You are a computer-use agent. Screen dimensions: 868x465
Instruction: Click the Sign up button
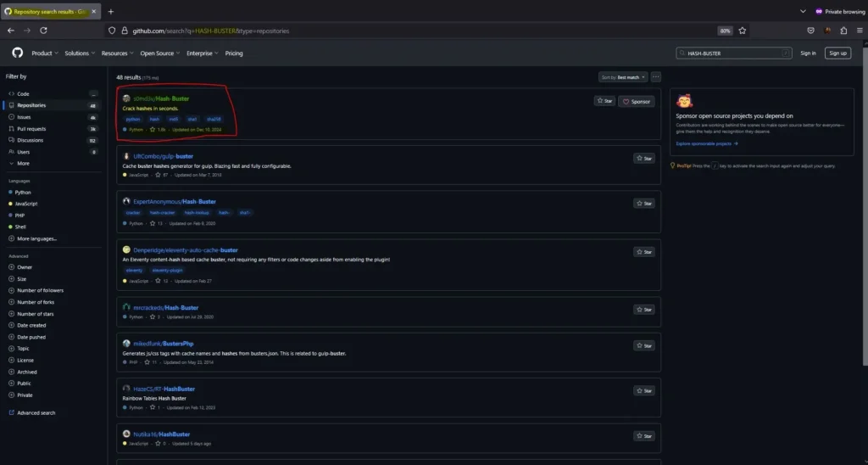[x=837, y=53]
